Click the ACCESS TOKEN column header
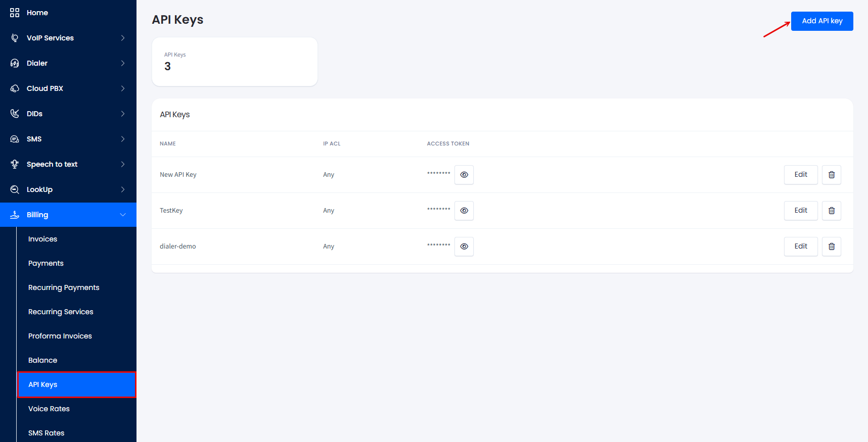 pos(448,144)
